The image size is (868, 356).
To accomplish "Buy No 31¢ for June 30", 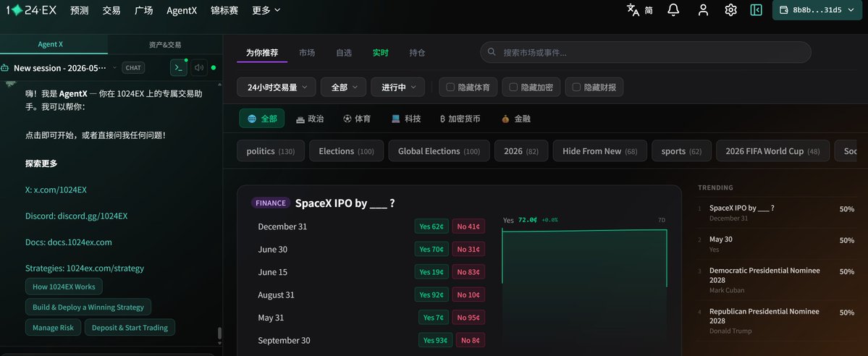I will [468, 249].
